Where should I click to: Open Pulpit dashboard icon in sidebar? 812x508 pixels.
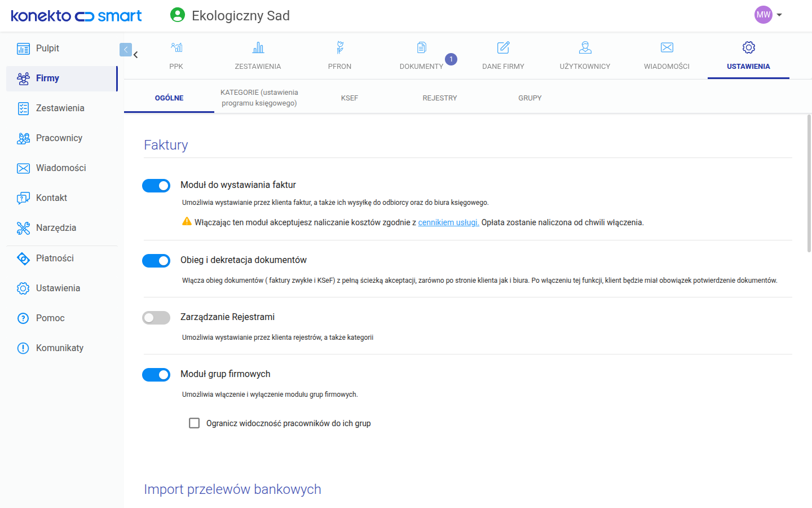pyautogui.click(x=23, y=49)
